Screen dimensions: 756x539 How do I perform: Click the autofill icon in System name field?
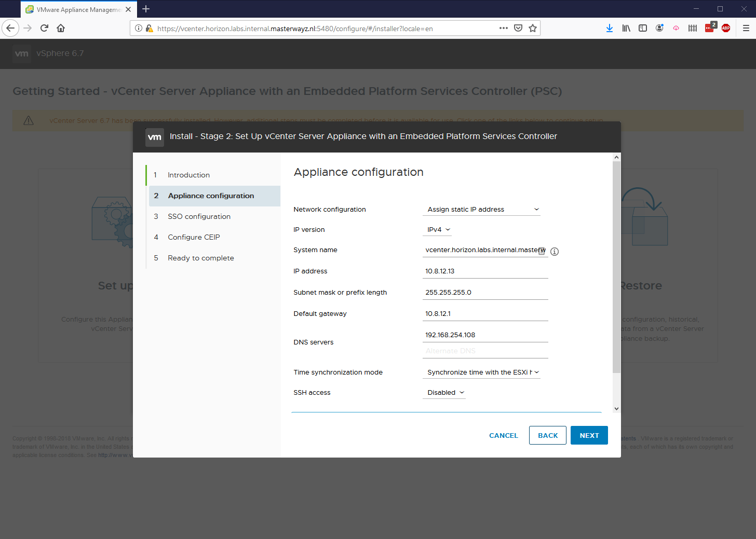tap(542, 251)
